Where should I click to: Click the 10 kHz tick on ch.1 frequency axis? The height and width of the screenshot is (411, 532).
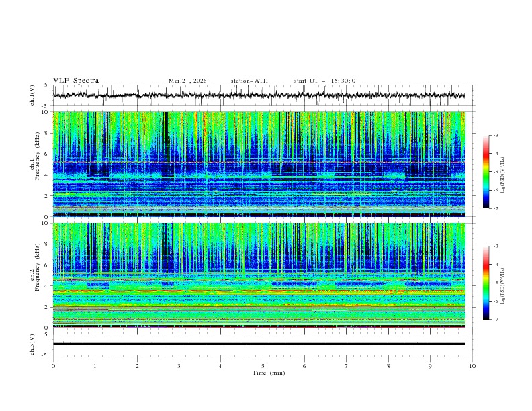coord(45,112)
